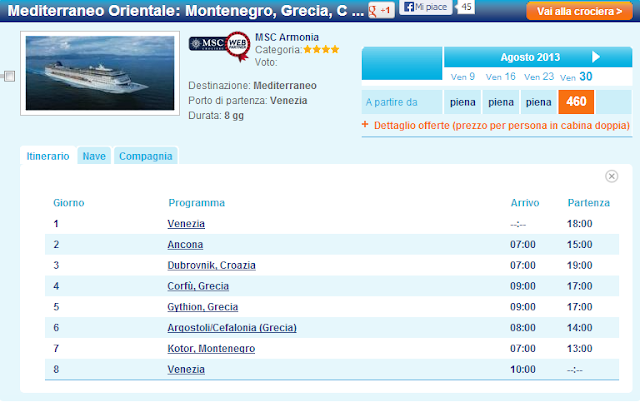
Task: Switch to the Itinerario tab
Action: (x=48, y=156)
